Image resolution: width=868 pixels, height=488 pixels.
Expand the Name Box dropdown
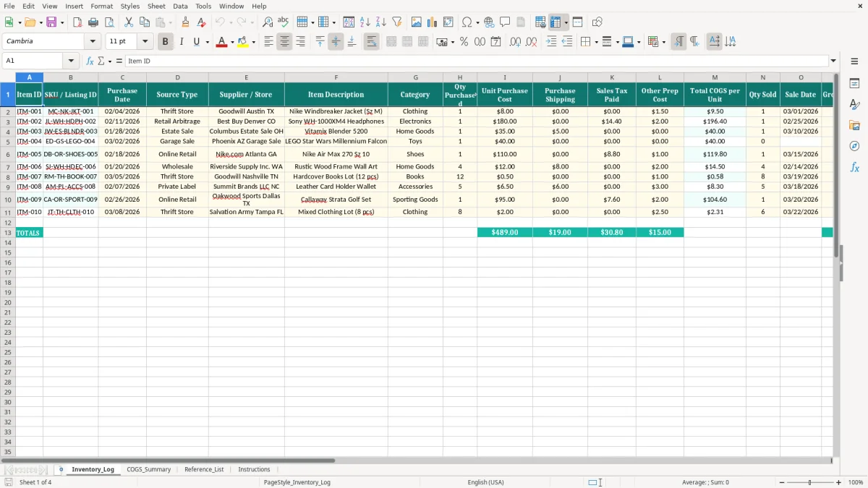[x=70, y=61]
